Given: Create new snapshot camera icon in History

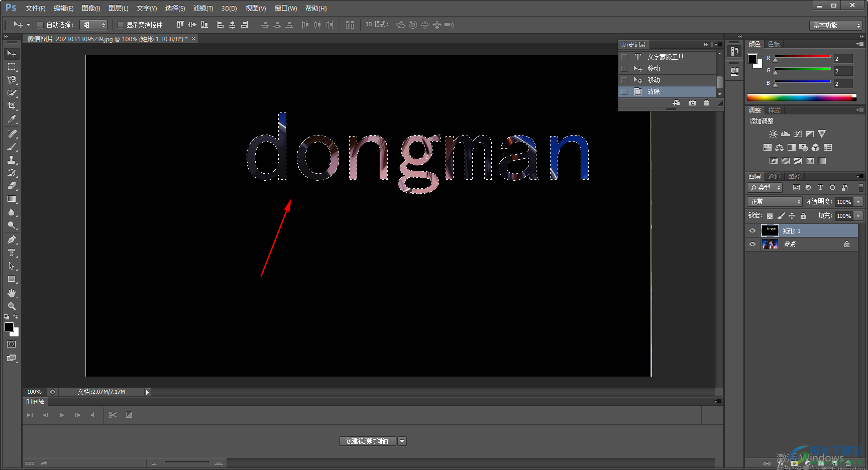Looking at the screenshot, I should (692, 103).
